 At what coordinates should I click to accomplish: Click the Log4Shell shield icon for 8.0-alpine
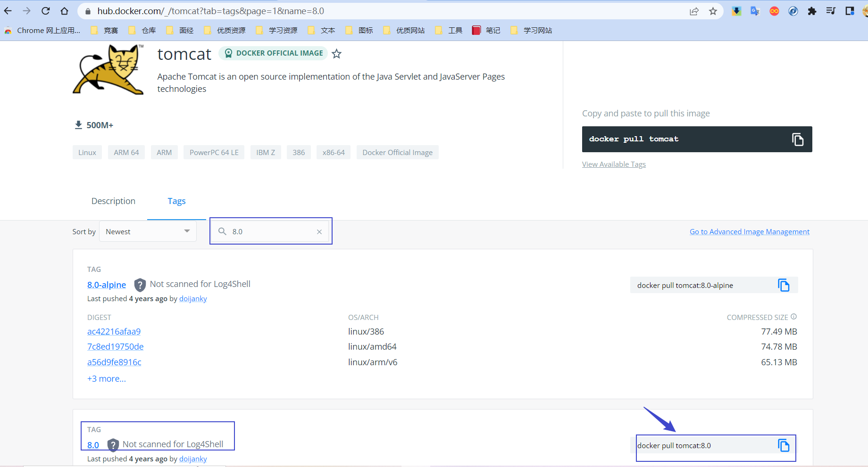point(140,285)
